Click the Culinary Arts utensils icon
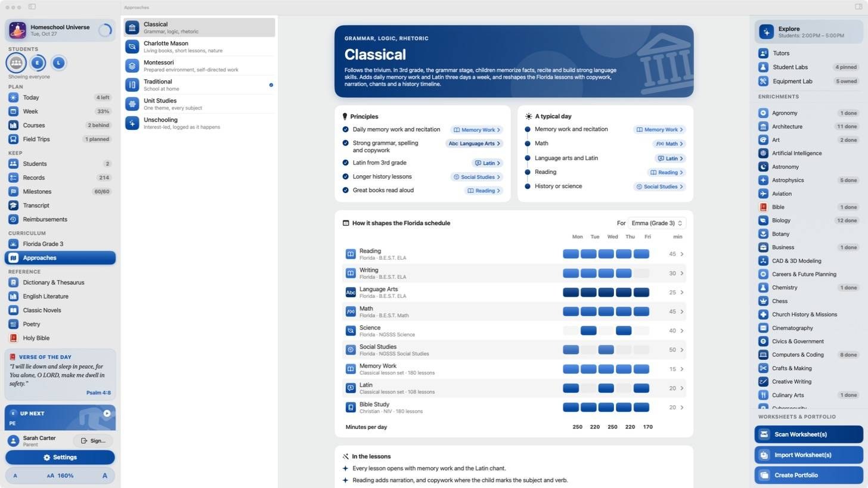This screenshot has width=868, height=488. coord(763,395)
